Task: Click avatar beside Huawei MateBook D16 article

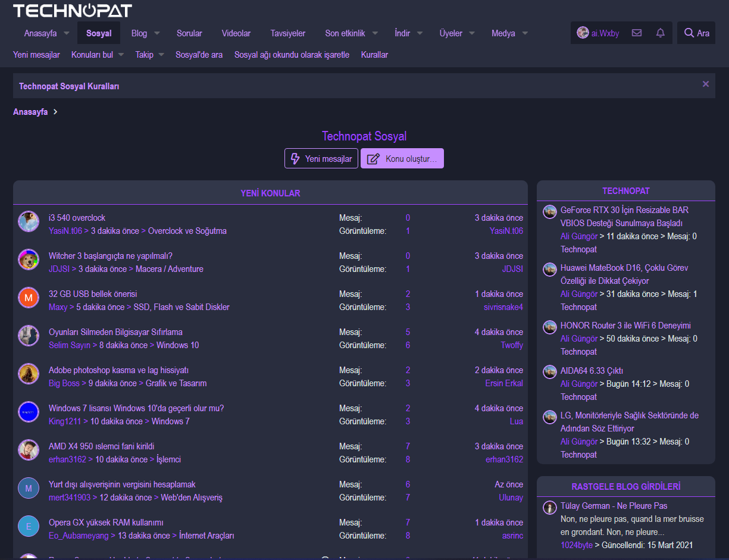Action: pyautogui.click(x=550, y=270)
